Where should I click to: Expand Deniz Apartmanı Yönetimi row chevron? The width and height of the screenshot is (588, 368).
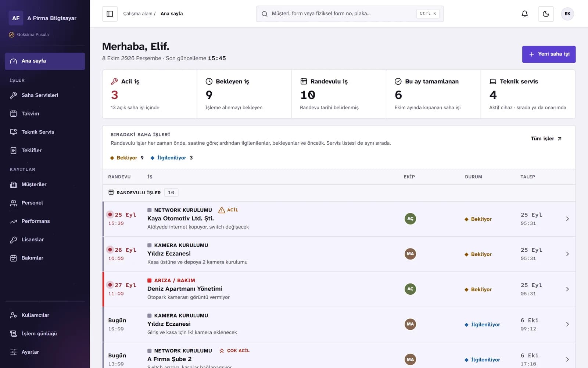pos(567,289)
